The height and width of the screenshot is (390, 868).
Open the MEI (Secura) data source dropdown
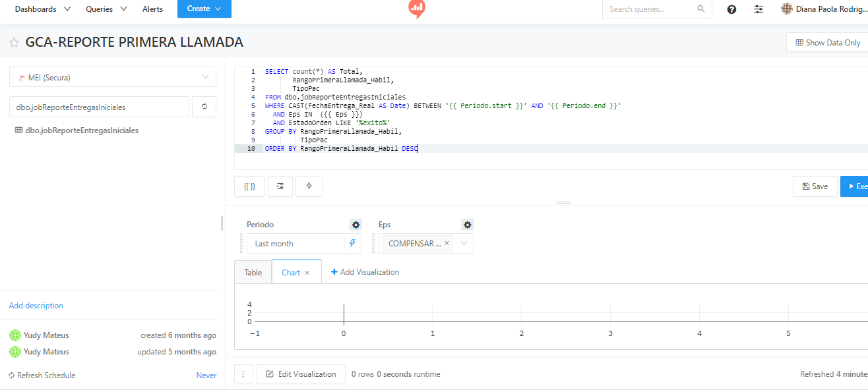tap(113, 77)
